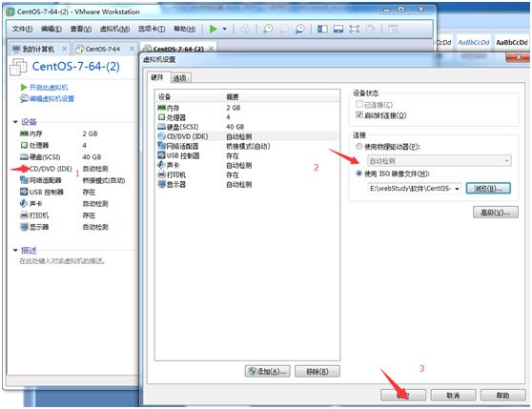
Task: Switch to the 选项 tab in settings dialog
Action: pyautogui.click(x=180, y=78)
